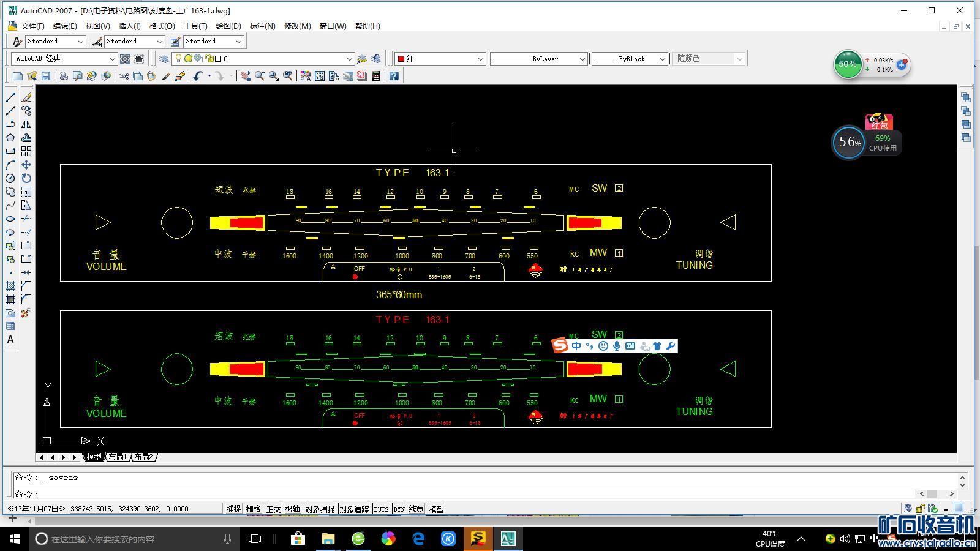Click the Multiline Text tool
The image size is (980, 551).
(x=10, y=340)
